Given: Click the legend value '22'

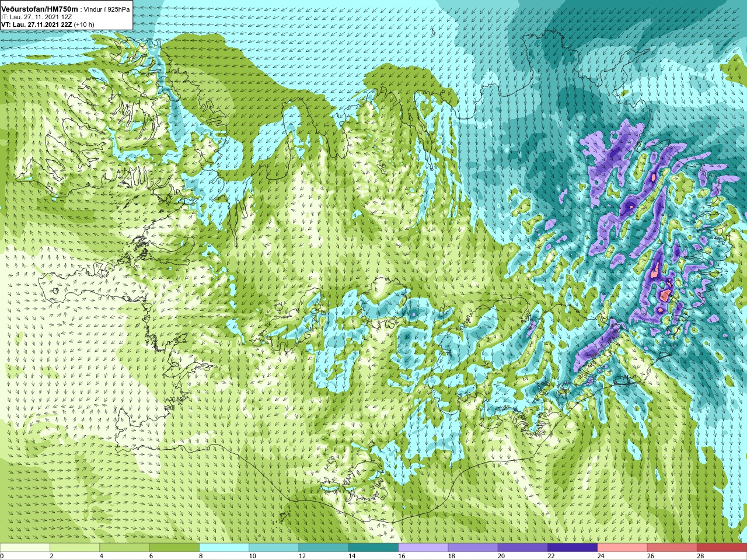Looking at the screenshot, I should [551, 556].
